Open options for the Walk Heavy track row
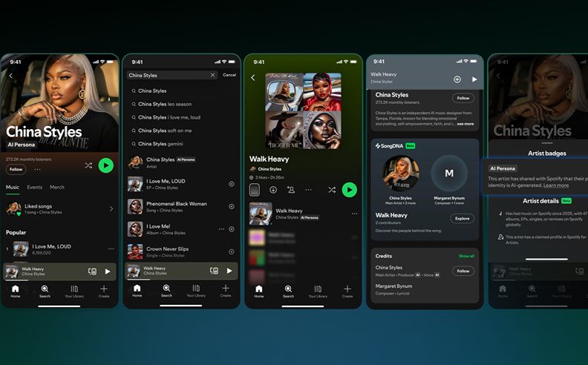The image size is (588, 365). (x=354, y=214)
